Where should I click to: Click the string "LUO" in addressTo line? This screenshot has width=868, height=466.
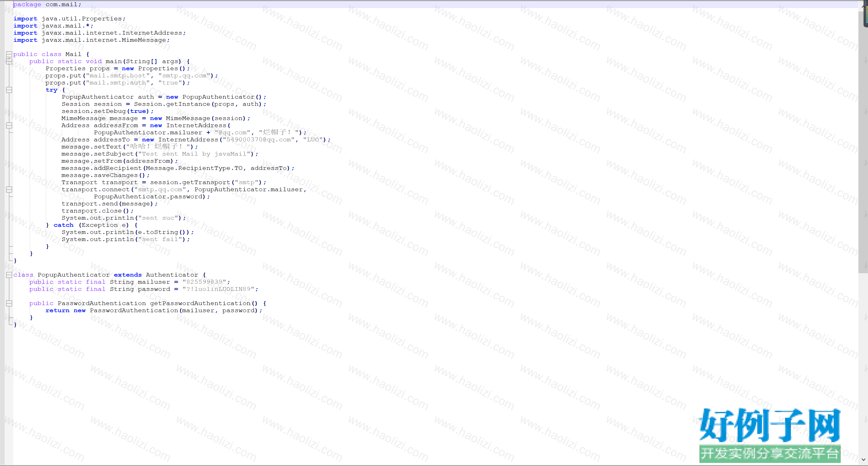click(x=313, y=140)
